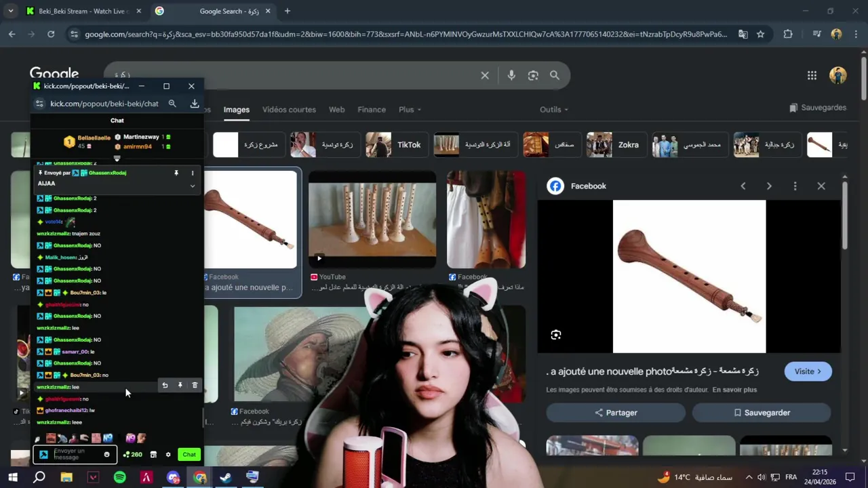Open Valorant icon on taskbar

(93, 477)
